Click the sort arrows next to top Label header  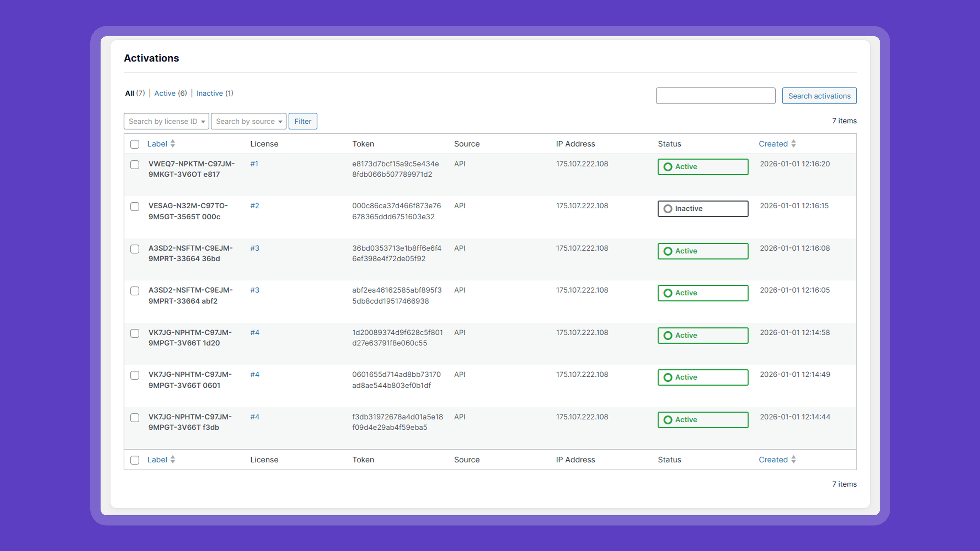[173, 144]
